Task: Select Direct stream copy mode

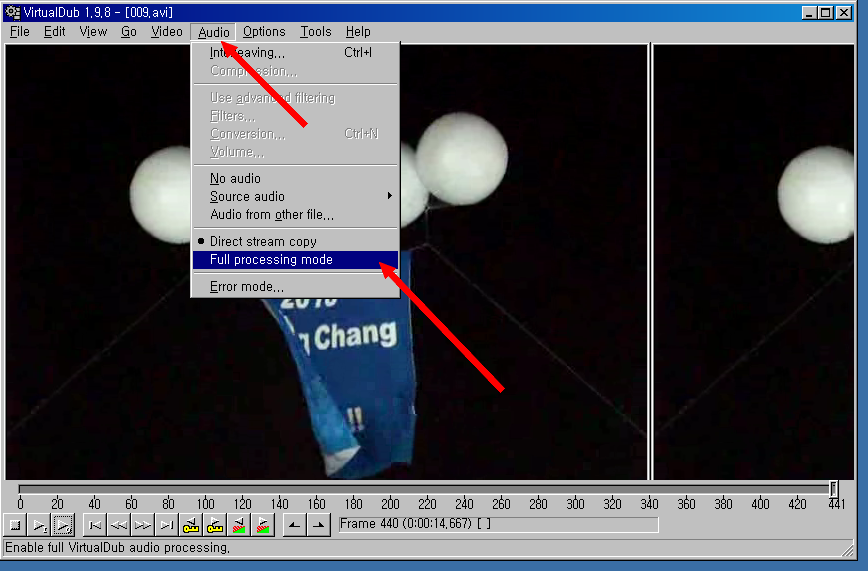Action: [295, 241]
